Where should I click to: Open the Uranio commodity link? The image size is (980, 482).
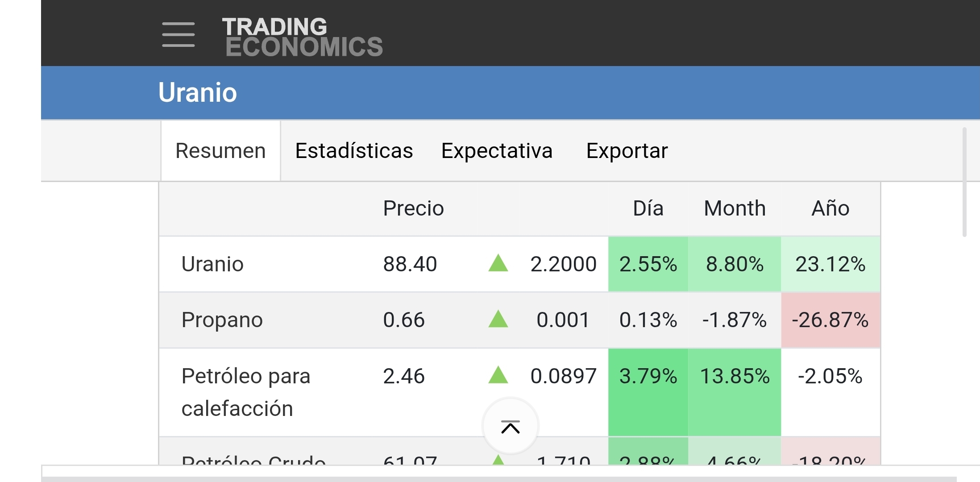click(212, 264)
